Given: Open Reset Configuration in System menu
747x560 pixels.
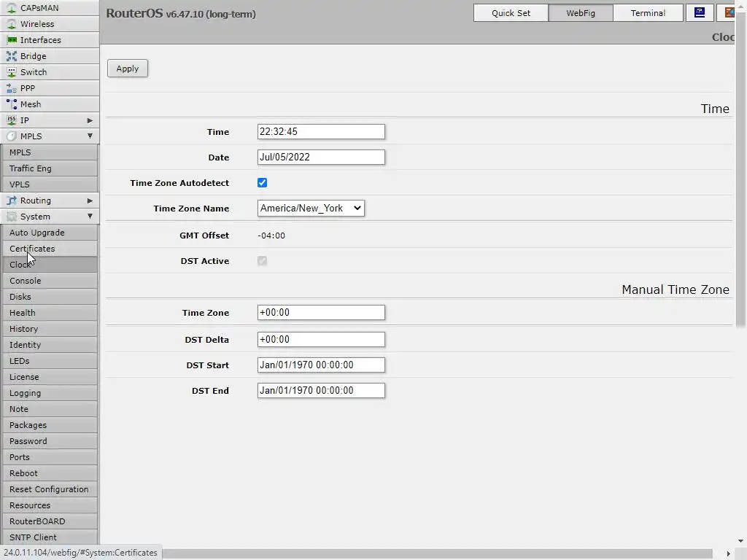Looking at the screenshot, I should tap(50, 489).
